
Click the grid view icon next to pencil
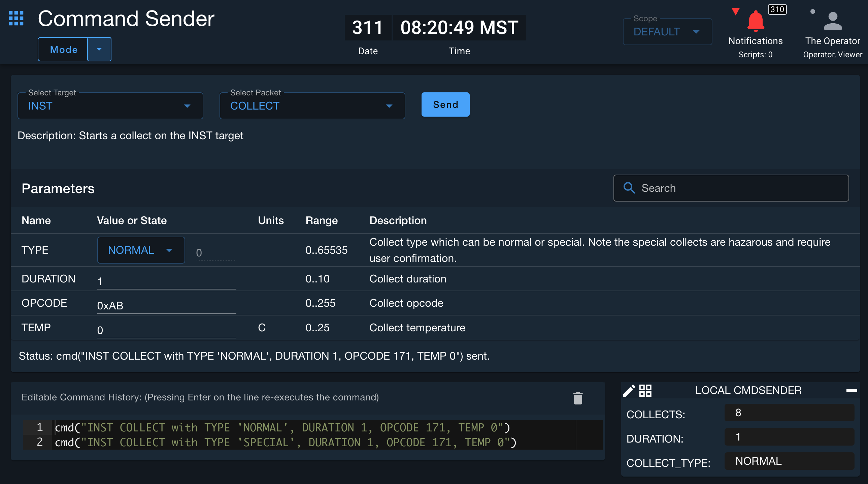click(x=645, y=390)
